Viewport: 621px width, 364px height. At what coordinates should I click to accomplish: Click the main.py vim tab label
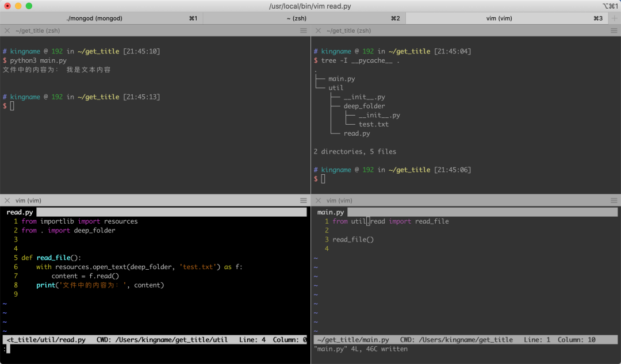(331, 212)
